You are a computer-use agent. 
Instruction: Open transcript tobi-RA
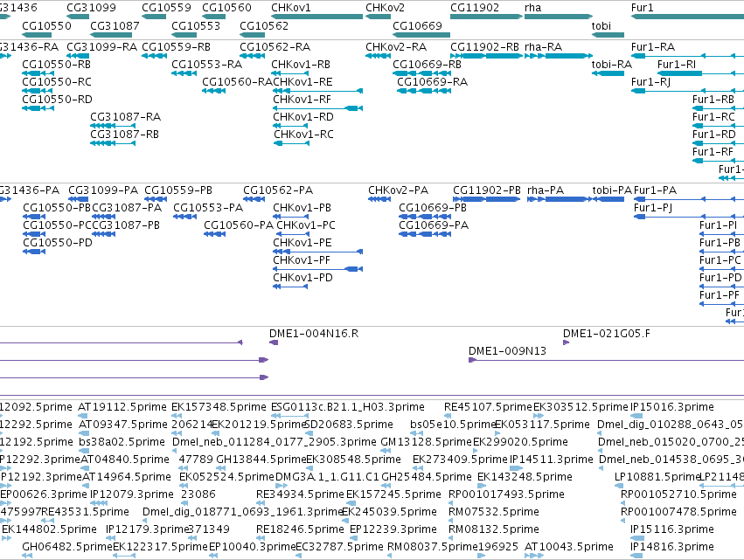pos(612,65)
